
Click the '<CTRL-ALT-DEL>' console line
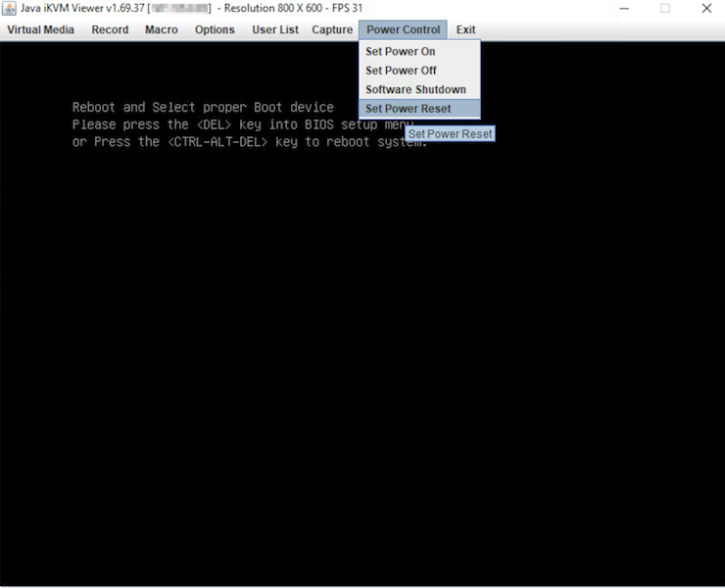[x=250, y=142]
